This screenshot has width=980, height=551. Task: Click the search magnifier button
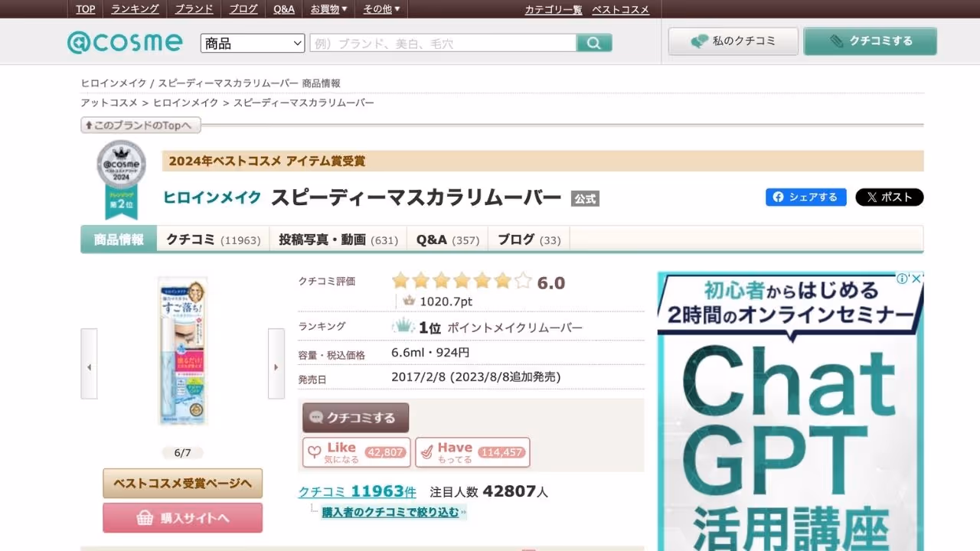tap(594, 43)
